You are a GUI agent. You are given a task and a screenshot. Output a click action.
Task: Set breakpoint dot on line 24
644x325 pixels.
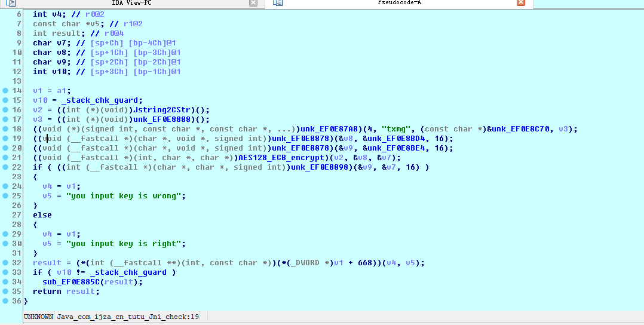click(x=5, y=186)
